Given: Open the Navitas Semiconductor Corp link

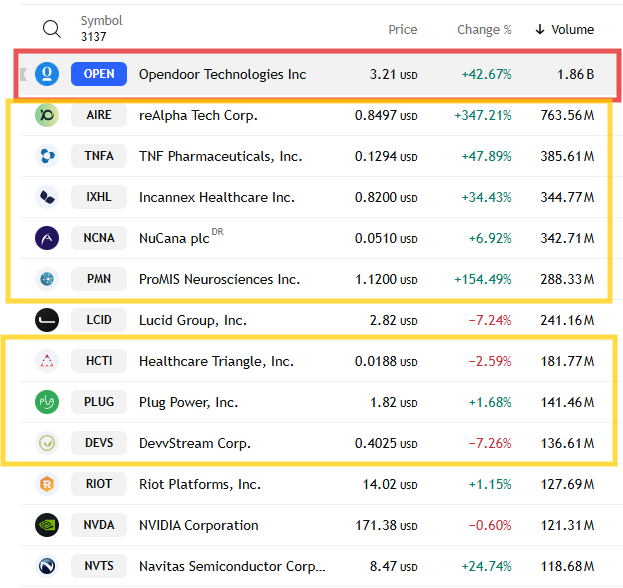Looking at the screenshot, I should (232, 566).
